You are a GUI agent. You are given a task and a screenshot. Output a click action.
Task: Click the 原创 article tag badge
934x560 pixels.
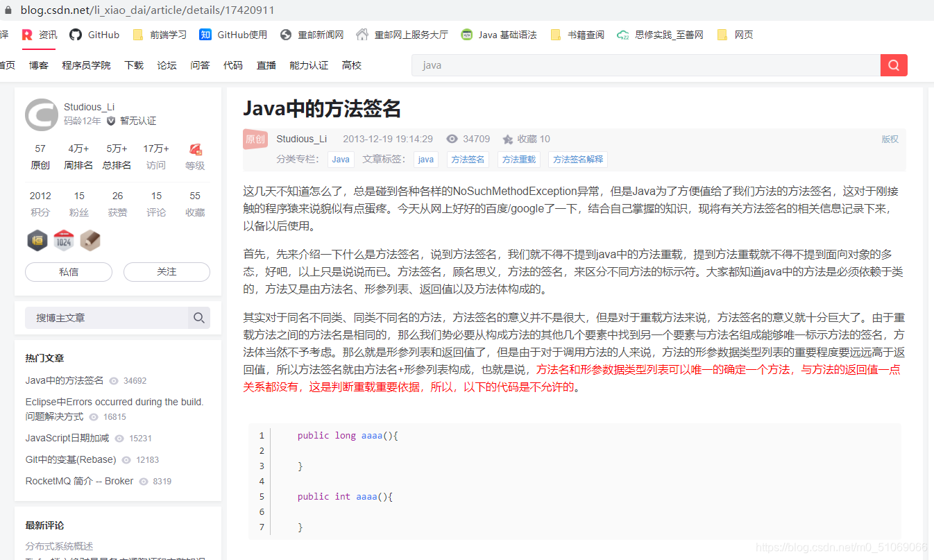click(255, 139)
